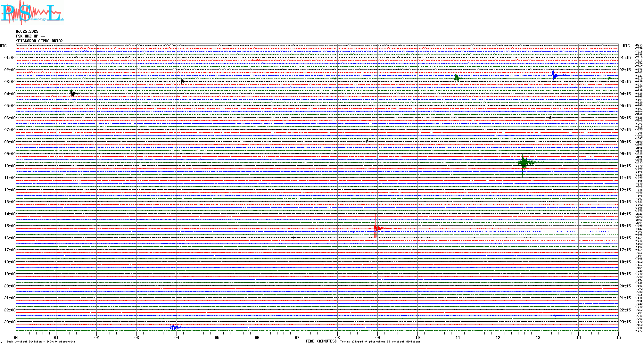The image size is (644, 346).
Task: Click the FISKARDO-CEPHALONIA location label
Action: [x=39, y=41]
